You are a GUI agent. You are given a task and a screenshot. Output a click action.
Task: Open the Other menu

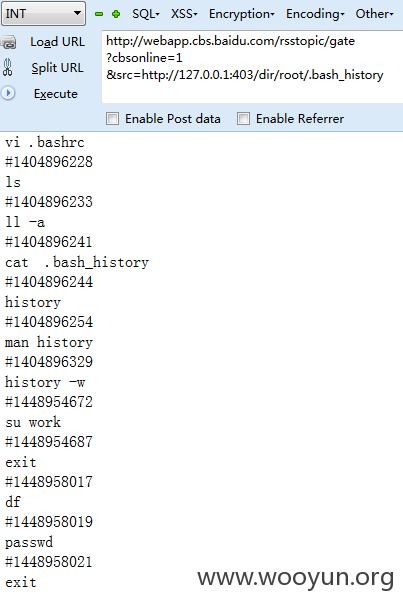(x=374, y=14)
